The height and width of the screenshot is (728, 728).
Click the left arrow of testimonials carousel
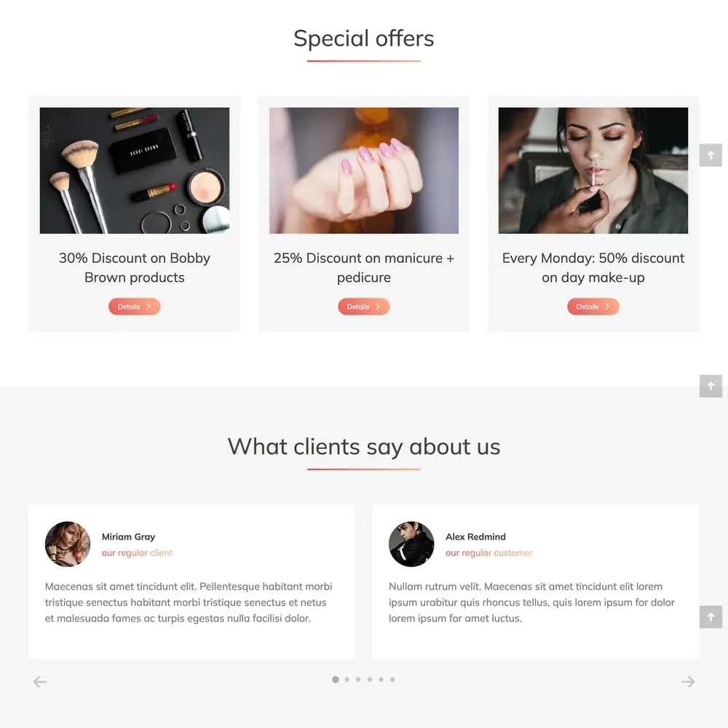pyautogui.click(x=40, y=681)
